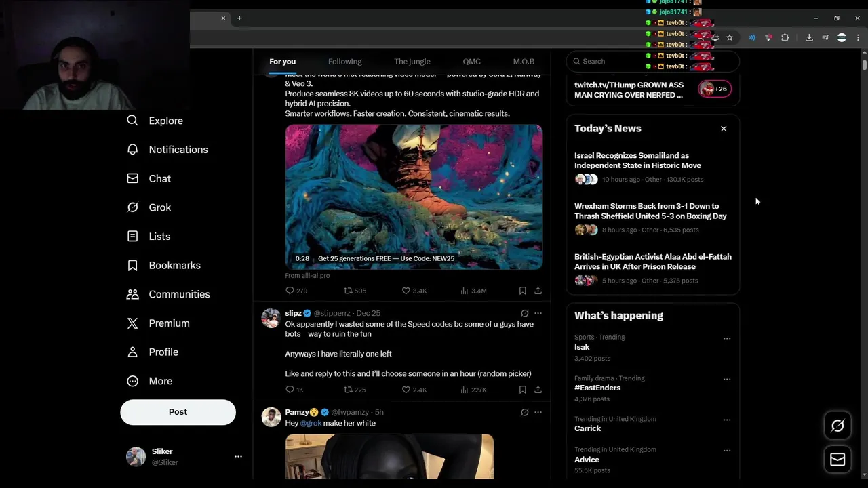Open the #EastEnders trending topic
Image resolution: width=868 pixels, height=488 pixels.
click(597, 388)
